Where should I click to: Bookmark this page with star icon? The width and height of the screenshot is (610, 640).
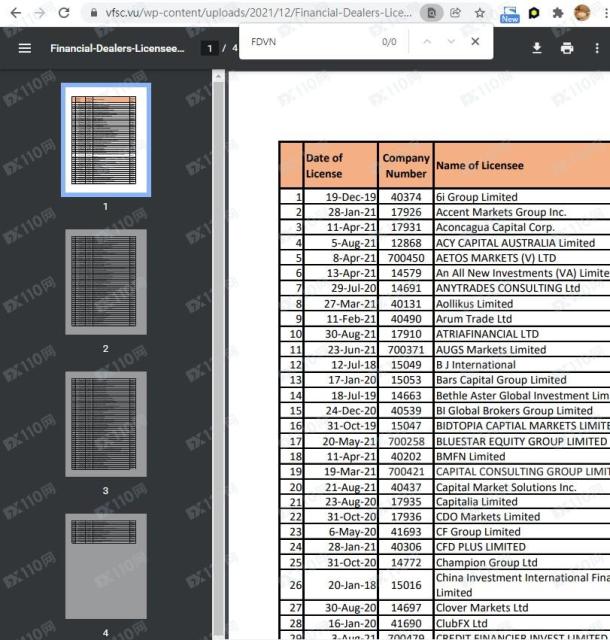pos(479,13)
